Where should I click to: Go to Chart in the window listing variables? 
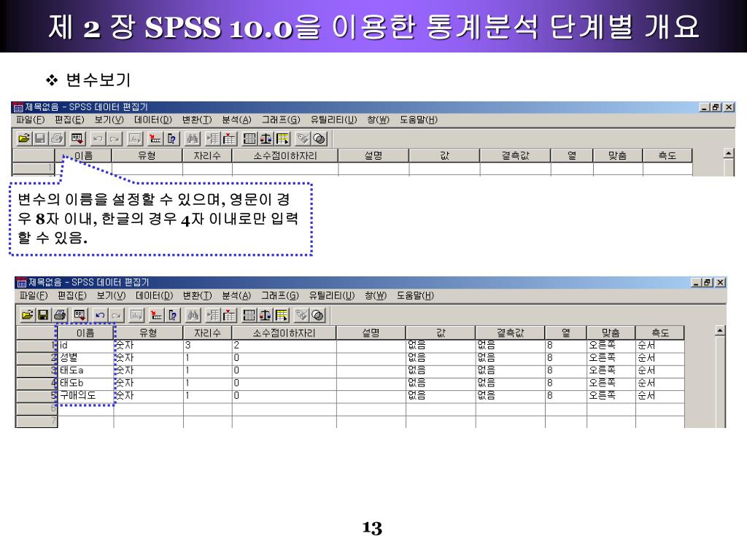tap(136, 315)
